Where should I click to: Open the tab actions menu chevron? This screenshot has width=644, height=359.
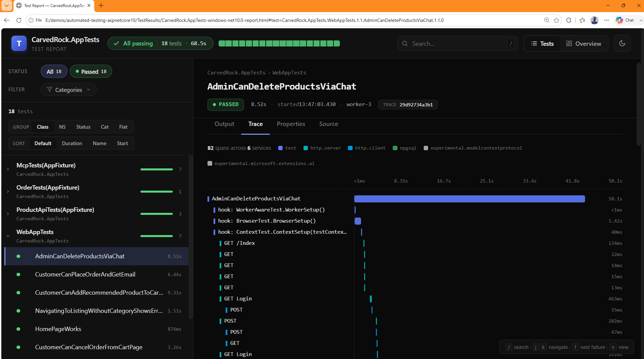(7, 5)
